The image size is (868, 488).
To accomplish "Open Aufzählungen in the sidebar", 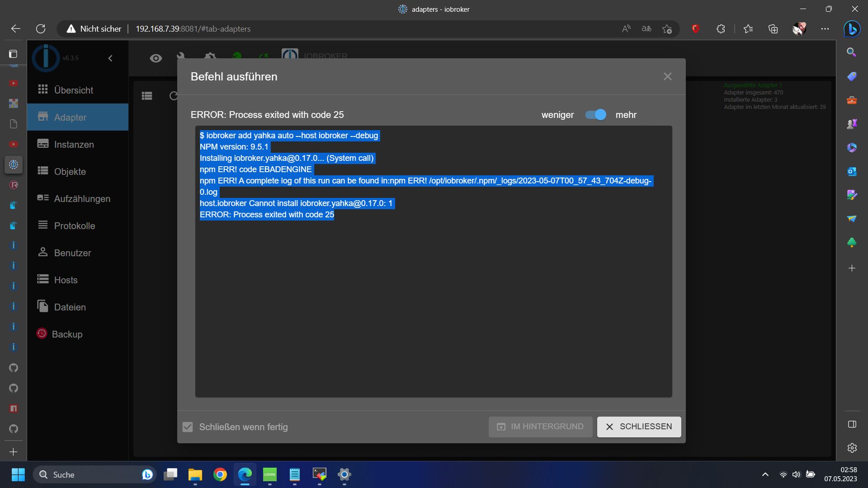I will click(x=78, y=198).
